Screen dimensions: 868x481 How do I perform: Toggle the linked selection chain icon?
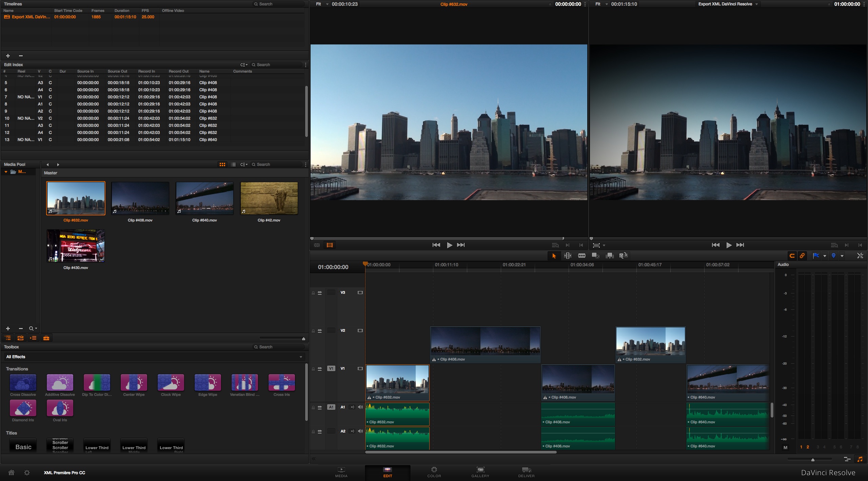coord(802,256)
